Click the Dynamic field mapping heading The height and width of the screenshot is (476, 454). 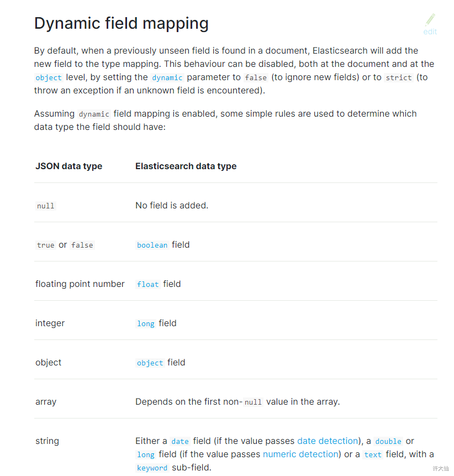pos(122,23)
